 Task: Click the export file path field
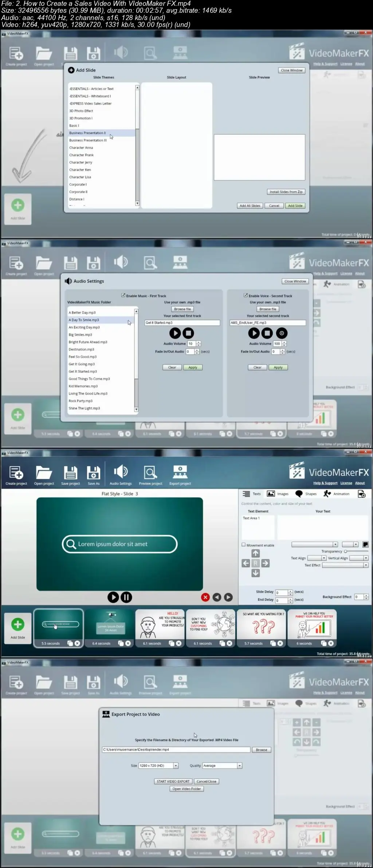(x=176, y=750)
